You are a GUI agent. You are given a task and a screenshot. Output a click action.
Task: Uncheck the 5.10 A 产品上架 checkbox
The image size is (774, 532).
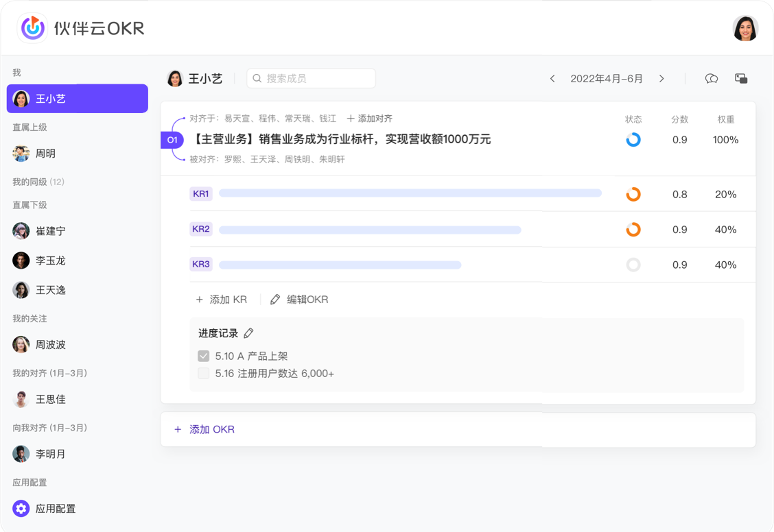coord(204,356)
